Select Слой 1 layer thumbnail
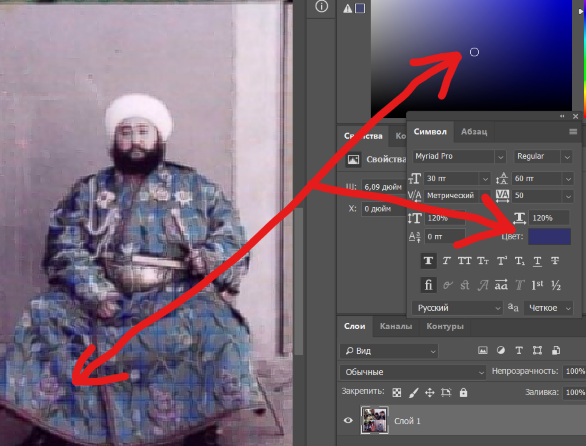The width and height of the screenshot is (586, 446). point(374,420)
